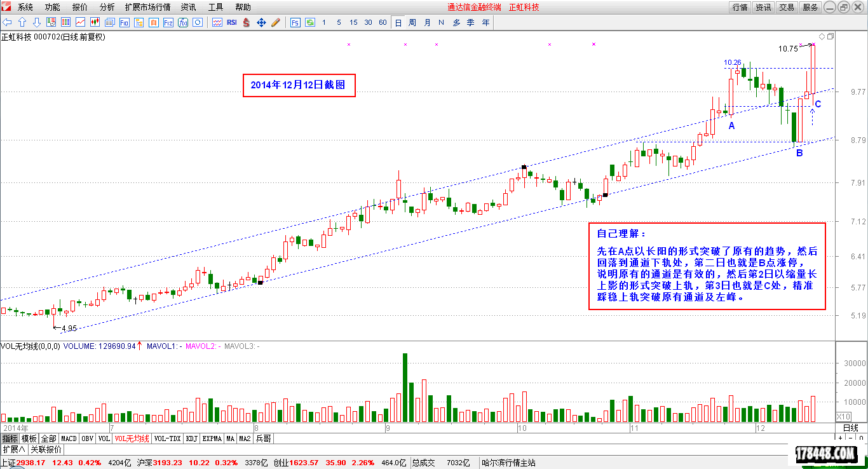Click the blue four-arrow move icon
868x469 pixels.
[x=261, y=22]
